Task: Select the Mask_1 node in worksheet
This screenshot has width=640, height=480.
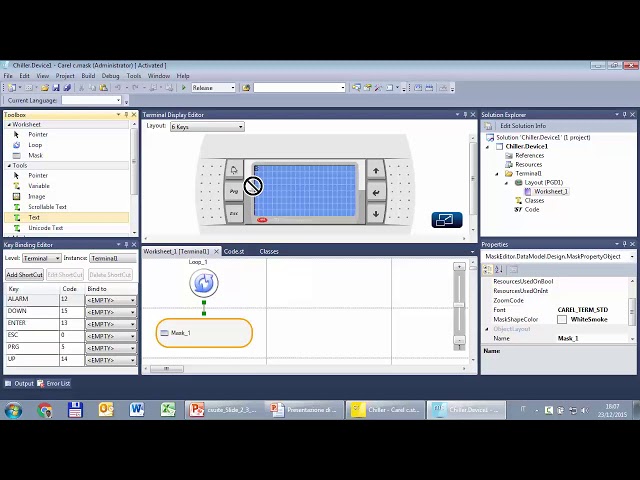Action: pyautogui.click(x=204, y=333)
